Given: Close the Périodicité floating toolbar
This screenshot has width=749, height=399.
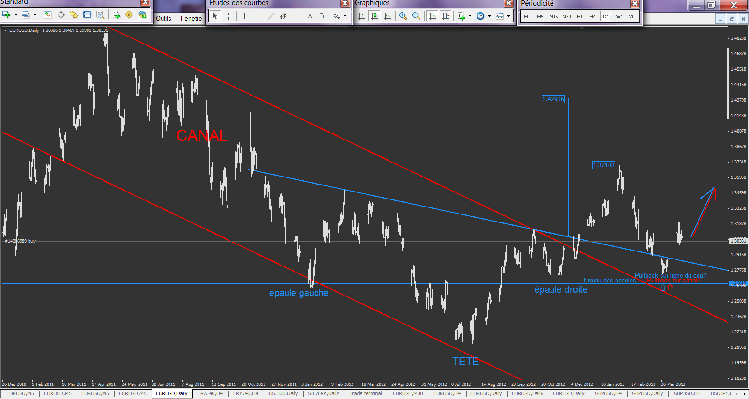Looking at the screenshot, I should click(x=635, y=3).
